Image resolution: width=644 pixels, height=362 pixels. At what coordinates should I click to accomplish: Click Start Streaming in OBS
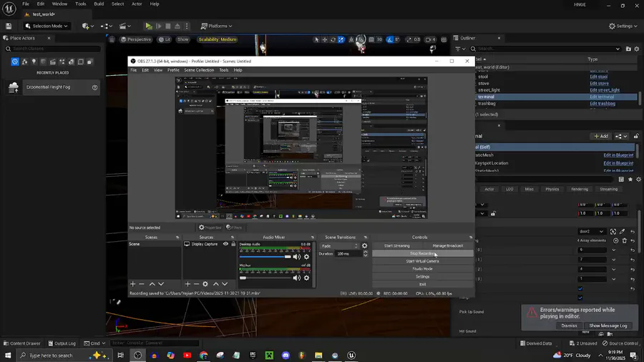tap(396, 246)
